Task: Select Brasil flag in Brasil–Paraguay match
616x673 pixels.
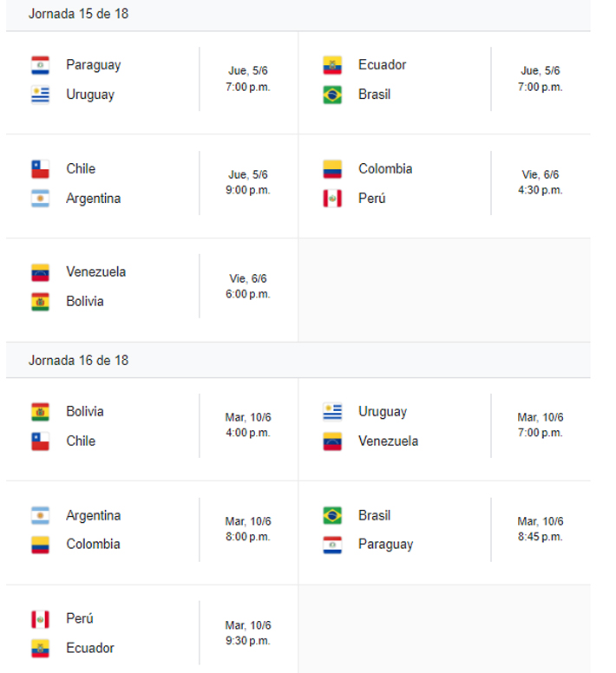Action: click(332, 515)
